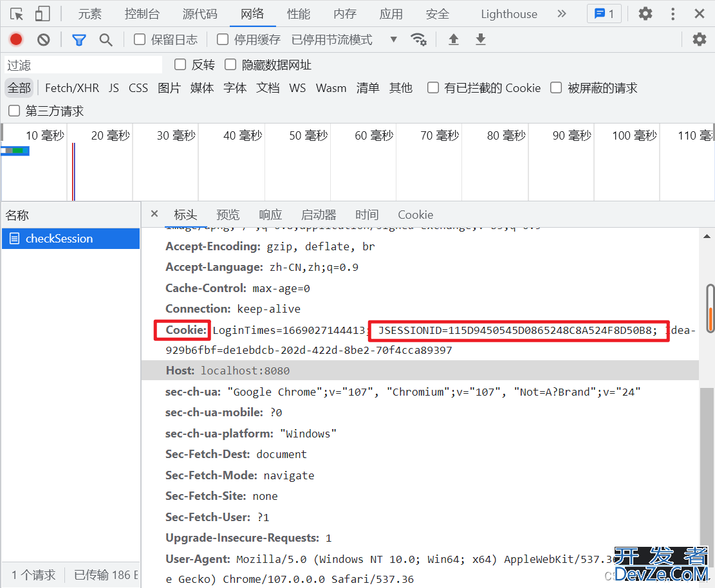Click the headers pane scroll-up arrow
Screen dimensions: 715x588
coord(707,236)
